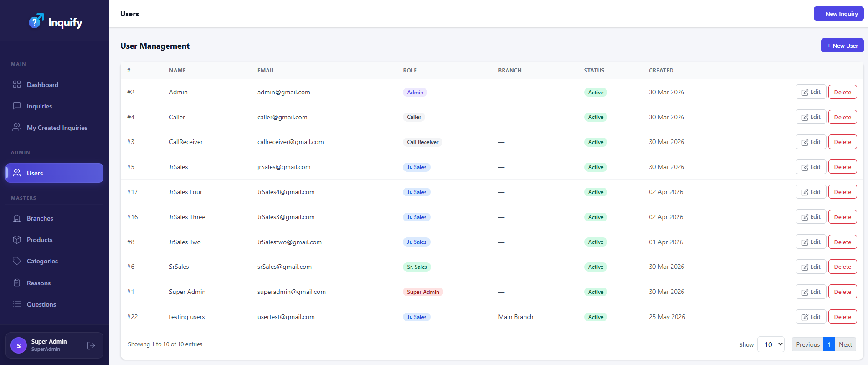The image size is (868, 365).
Task: Click the Main Branch cell
Action: 515,317
